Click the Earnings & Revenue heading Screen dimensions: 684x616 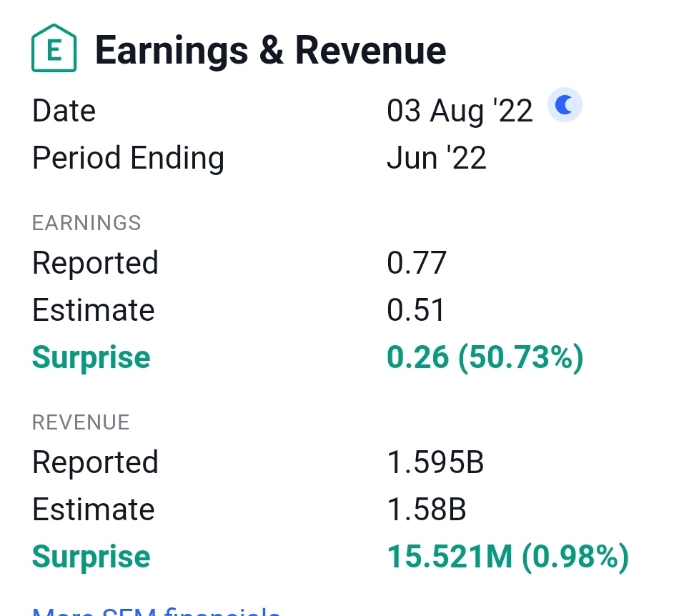pos(270,51)
